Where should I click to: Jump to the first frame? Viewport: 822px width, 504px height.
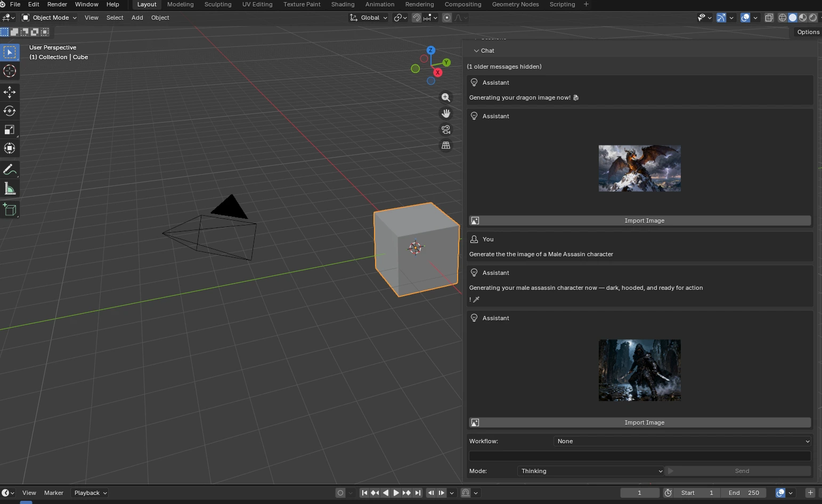364,493
